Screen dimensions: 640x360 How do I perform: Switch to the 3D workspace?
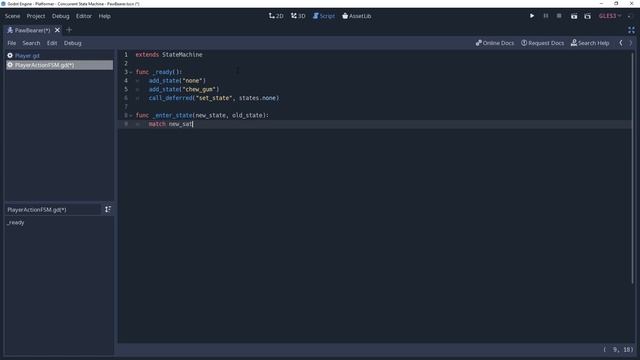298,16
